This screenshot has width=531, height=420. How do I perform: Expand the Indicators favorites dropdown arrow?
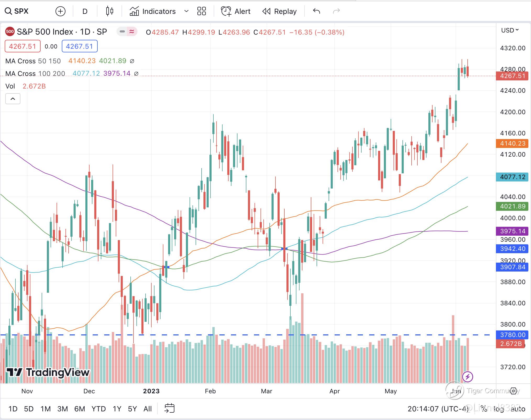(x=186, y=11)
